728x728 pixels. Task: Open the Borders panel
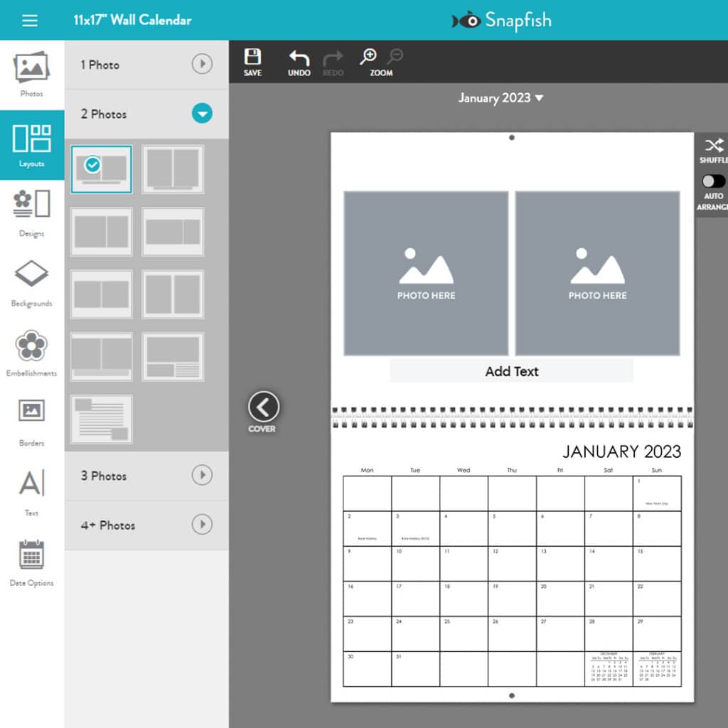pyautogui.click(x=31, y=421)
